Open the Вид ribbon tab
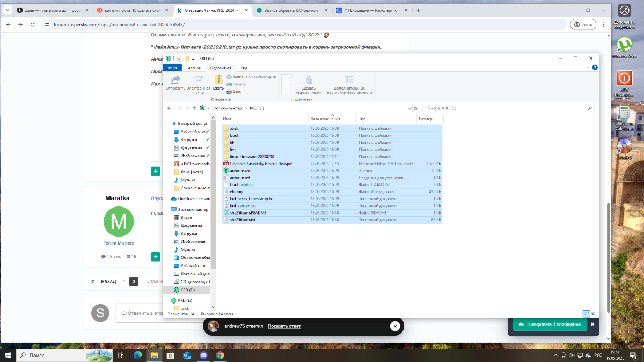The image size is (644, 362). click(244, 68)
